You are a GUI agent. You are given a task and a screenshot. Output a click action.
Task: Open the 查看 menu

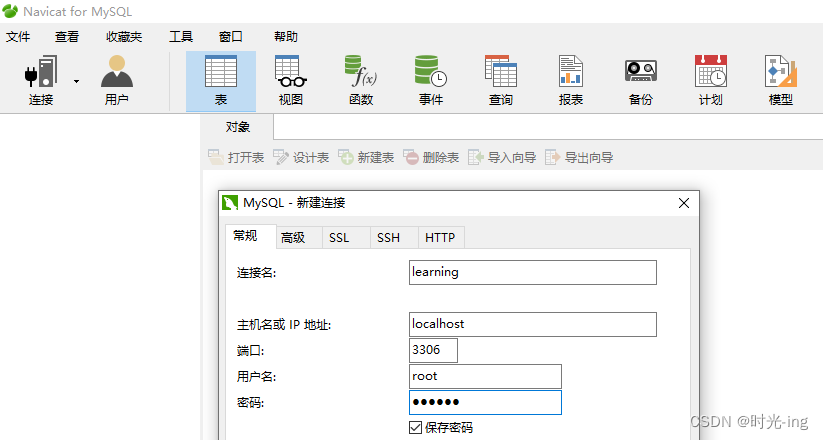pos(67,37)
